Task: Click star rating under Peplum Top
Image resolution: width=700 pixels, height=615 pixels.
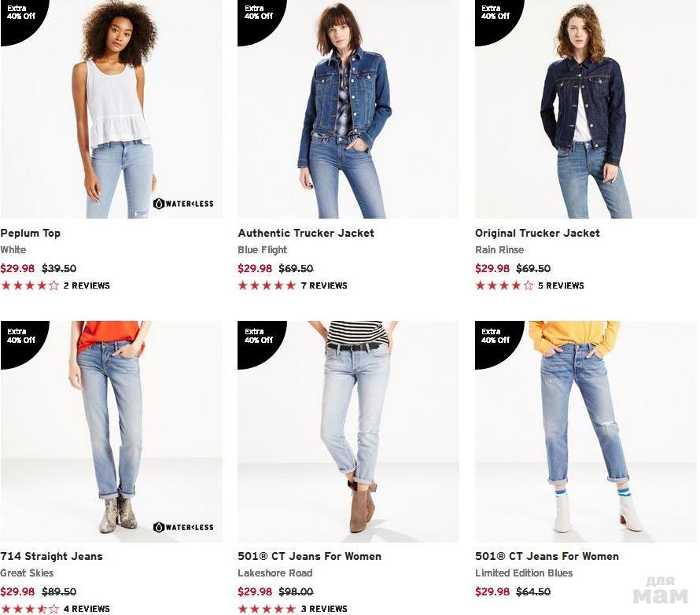Action: tap(30, 285)
